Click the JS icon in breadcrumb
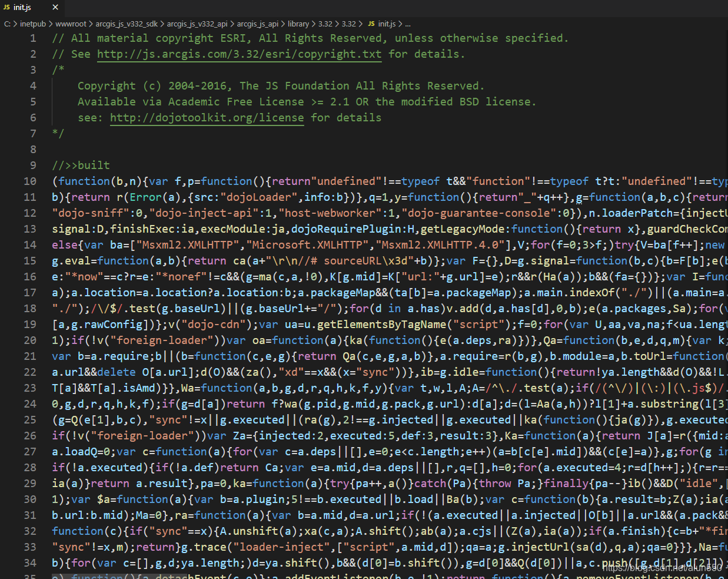Screen dimensions: 728x579 click(371, 24)
